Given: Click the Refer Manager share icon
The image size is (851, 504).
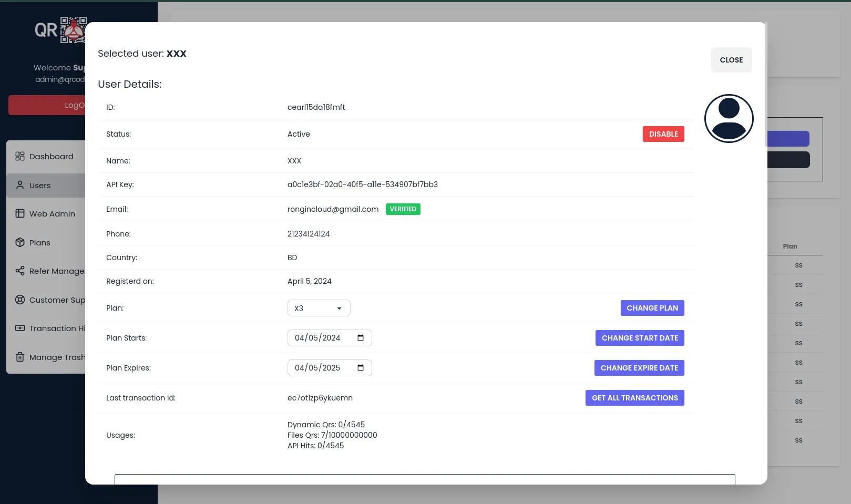Looking at the screenshot, I should tap(20, 271).
